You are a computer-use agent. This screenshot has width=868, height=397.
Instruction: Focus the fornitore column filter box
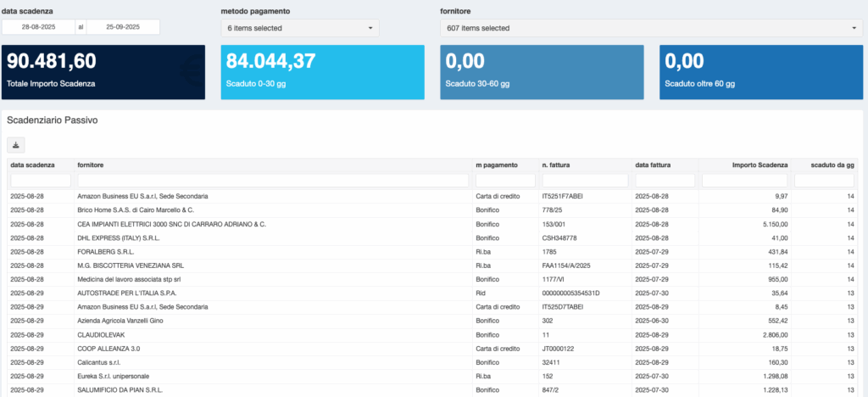272,181
